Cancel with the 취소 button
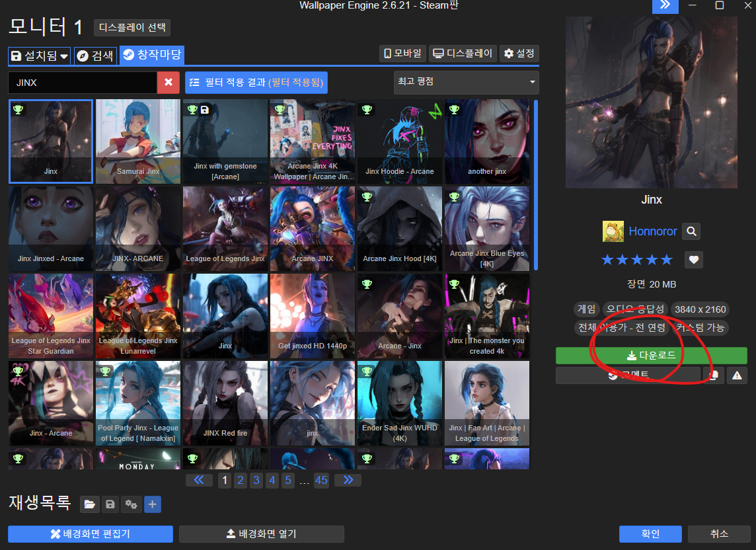Viewport: 756px width, 550px height. pyautogui.click(x=719, y=534)
